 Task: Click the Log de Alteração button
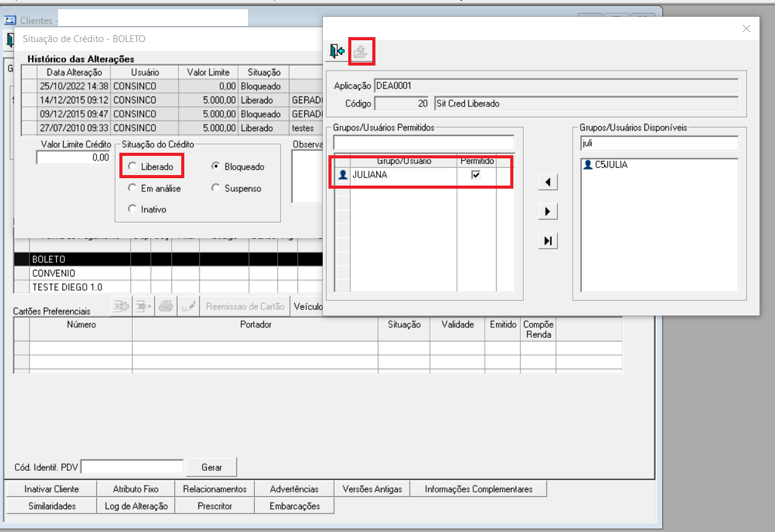tap(135, 505)
